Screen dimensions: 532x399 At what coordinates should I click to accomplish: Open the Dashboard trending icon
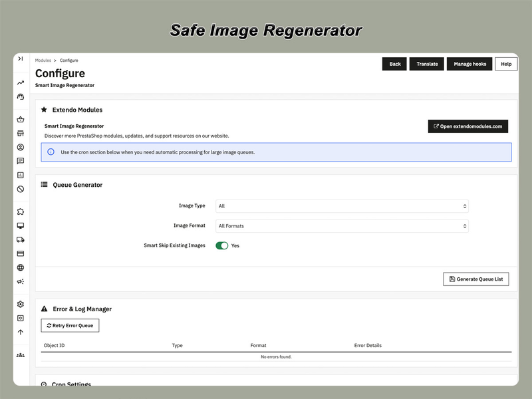(21, 82)
